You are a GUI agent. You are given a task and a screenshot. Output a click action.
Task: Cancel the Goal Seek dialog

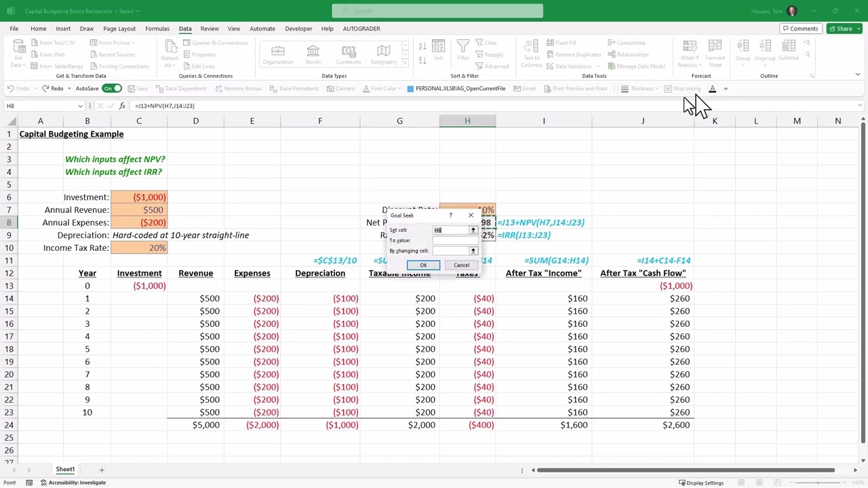tap(461, 265)
